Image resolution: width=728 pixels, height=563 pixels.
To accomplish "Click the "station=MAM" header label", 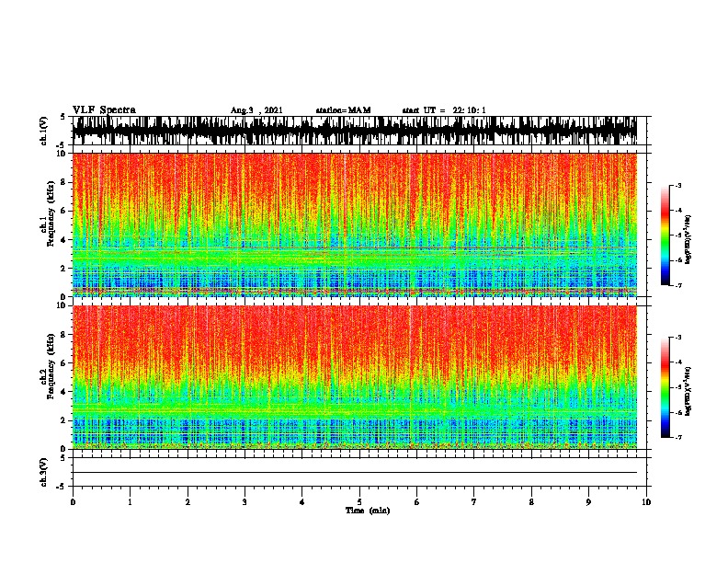I will click(x=343, y=110).
